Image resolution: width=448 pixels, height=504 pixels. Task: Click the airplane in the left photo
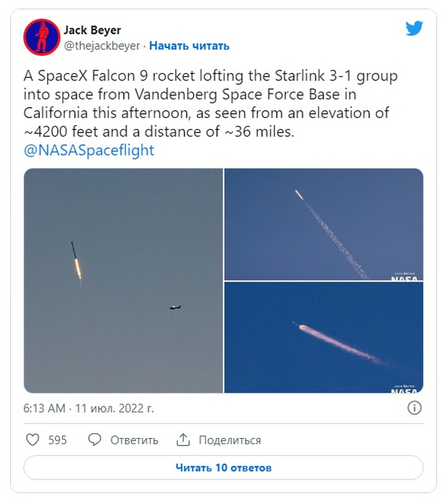pos(175,307)
